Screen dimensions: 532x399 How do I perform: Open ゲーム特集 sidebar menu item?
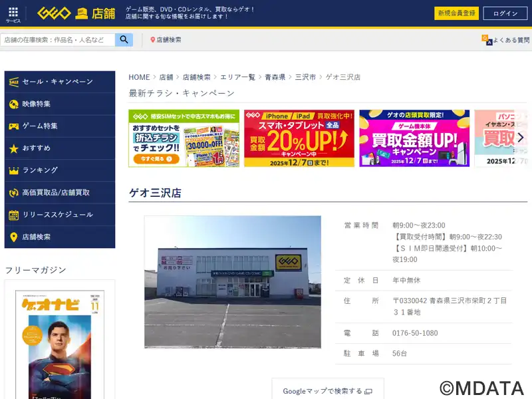tap(60, 126)
